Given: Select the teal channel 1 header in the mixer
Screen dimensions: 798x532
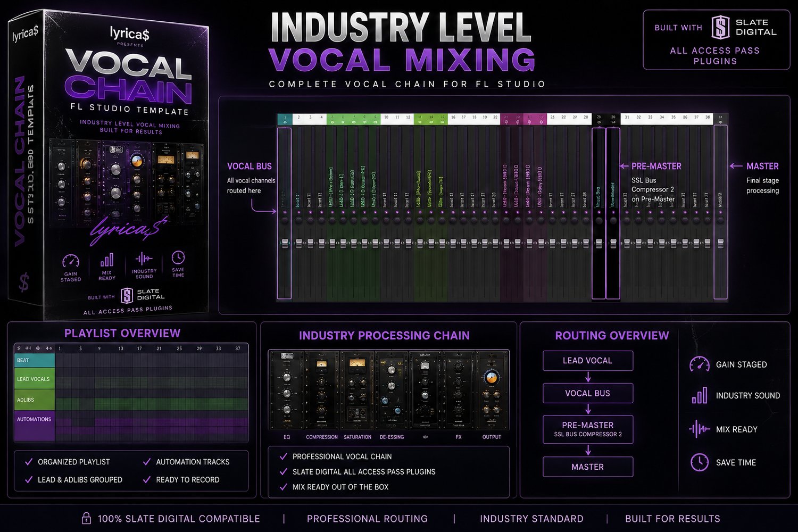Looking at the screenshot, I should [x=285, y=119].
